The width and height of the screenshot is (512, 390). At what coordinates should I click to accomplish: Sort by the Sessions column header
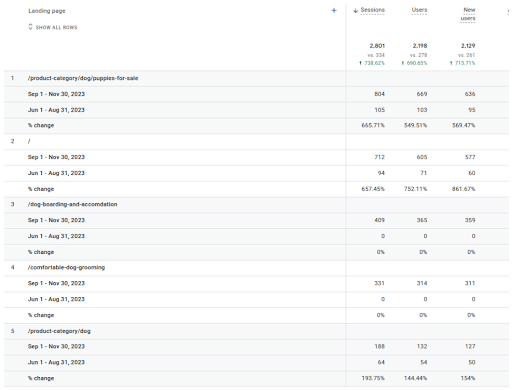(x=373, y=10)
